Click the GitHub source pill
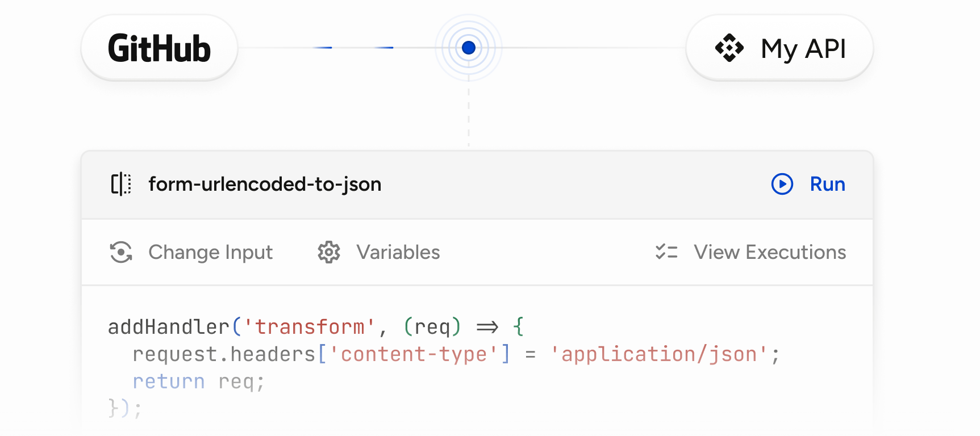The width and height of the screenshot is (980, 436). [x=159, y=48]
